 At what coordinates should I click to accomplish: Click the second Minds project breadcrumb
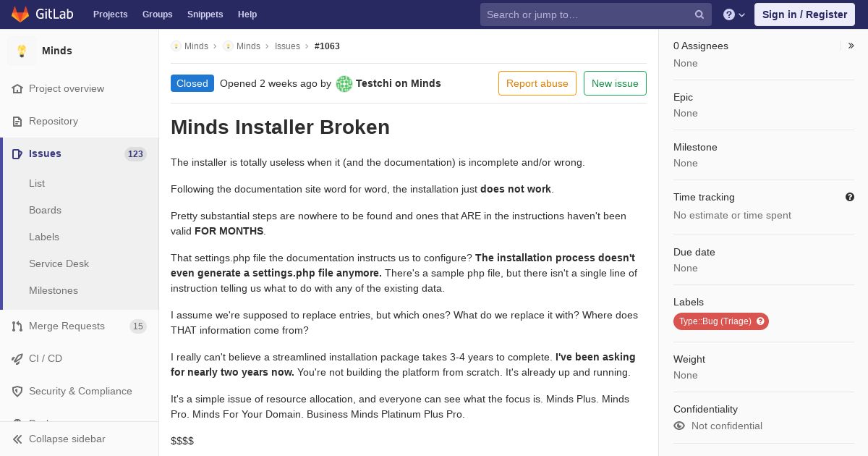click(248, 46)
